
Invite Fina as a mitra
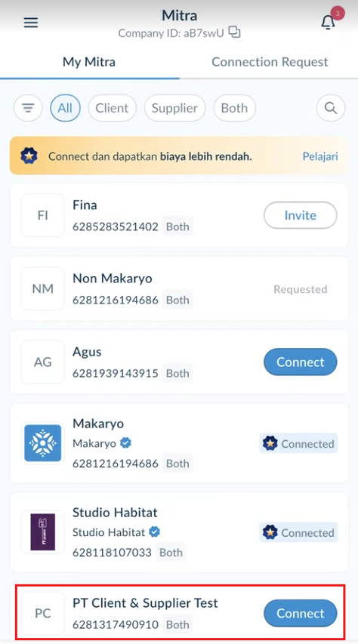(x=301, y=215)
